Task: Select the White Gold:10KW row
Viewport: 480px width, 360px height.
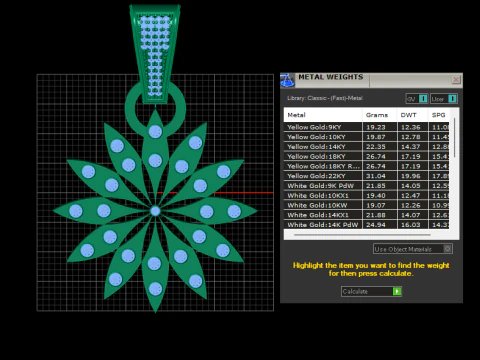Action: pos(366,205)
